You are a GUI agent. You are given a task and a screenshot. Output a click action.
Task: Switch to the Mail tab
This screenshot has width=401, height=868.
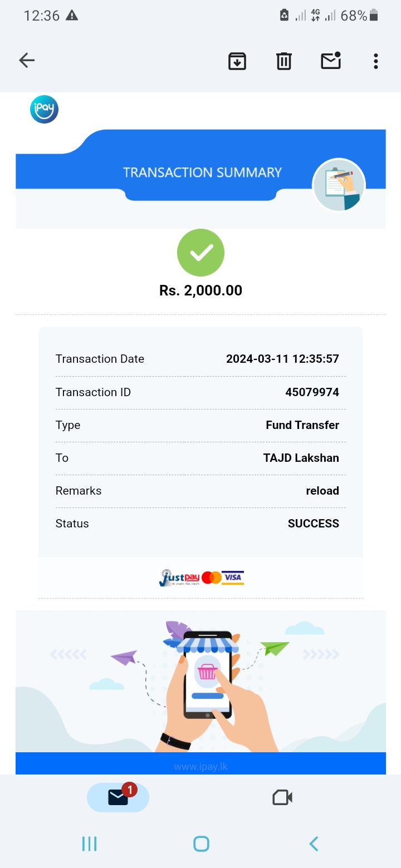(118, 797)
